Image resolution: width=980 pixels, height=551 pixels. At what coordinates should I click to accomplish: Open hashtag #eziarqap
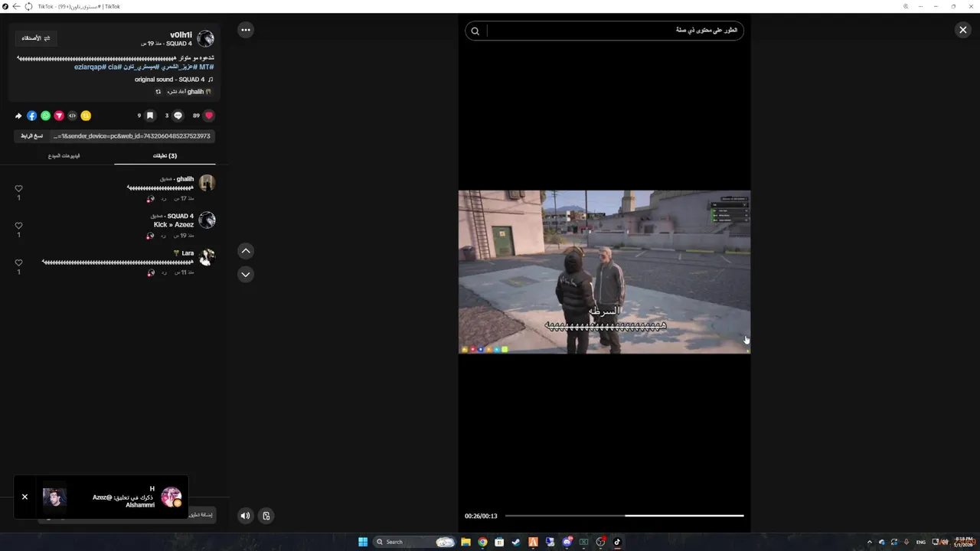tap(90, 67)
